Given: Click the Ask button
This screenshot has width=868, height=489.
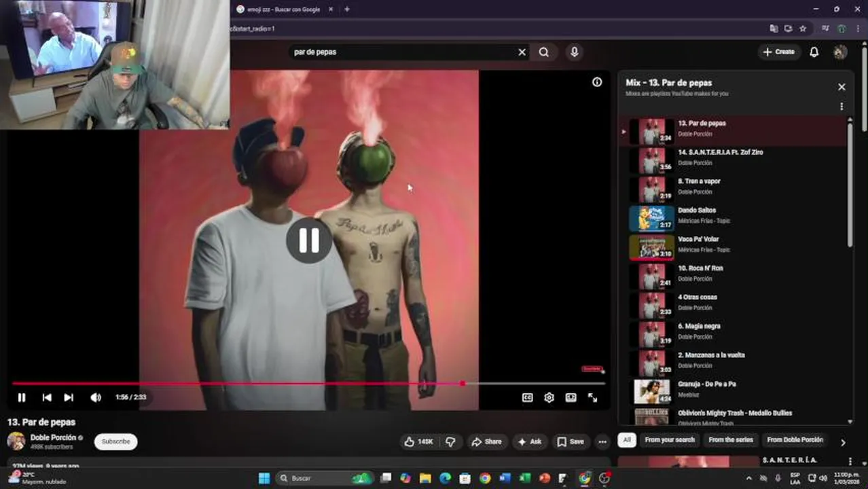Looking at the screenshot, I should tap(529, 441).
